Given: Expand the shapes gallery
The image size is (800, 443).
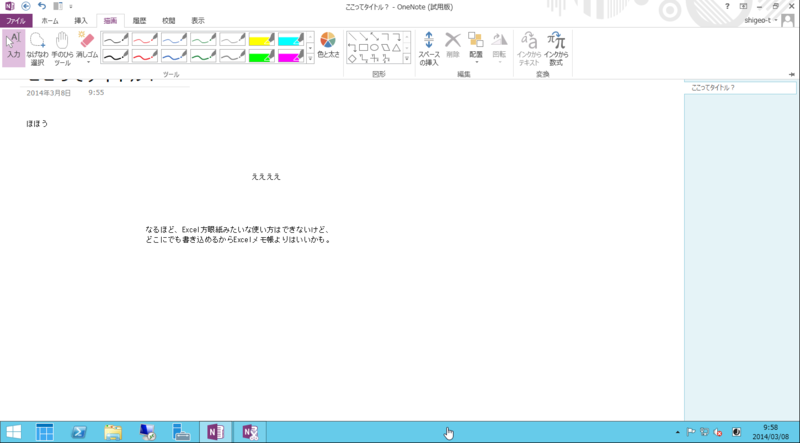Looking at the screenshot, I should coord(407,59).
